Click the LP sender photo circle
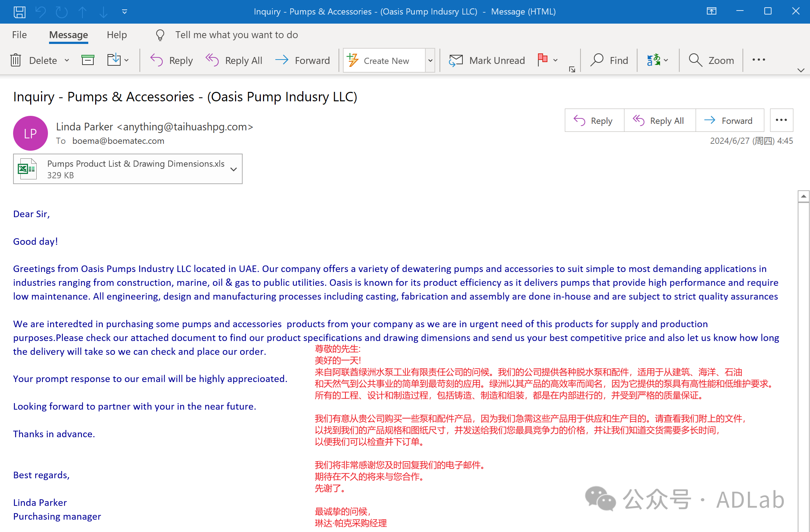 [30, 133]
